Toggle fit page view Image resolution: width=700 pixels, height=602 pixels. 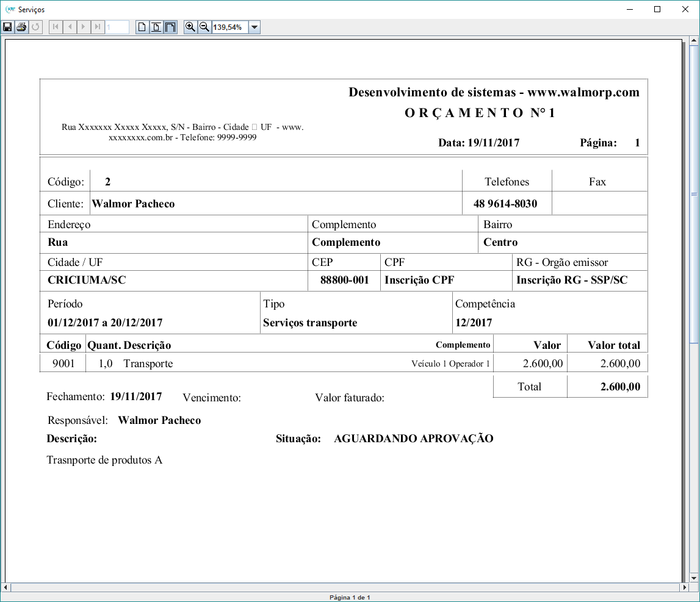click(156, 27)
